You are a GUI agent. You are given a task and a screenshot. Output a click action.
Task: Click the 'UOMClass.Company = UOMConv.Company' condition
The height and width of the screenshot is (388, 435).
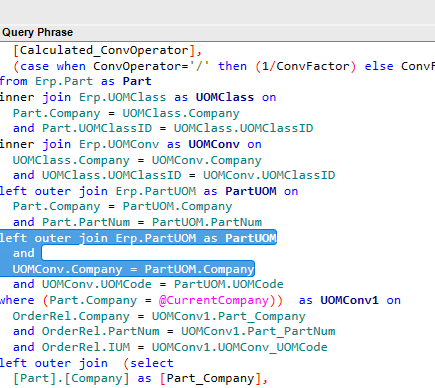pyautogui.click(x=137, y=160)
